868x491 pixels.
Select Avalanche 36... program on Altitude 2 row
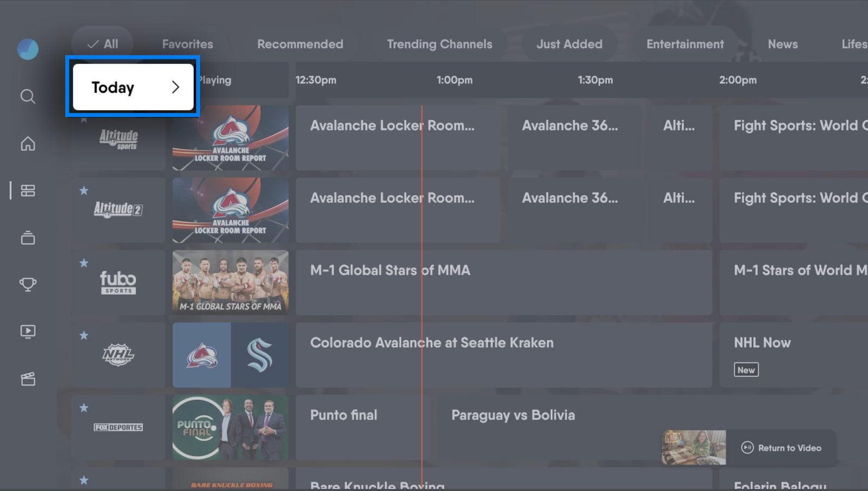(574, 211)
